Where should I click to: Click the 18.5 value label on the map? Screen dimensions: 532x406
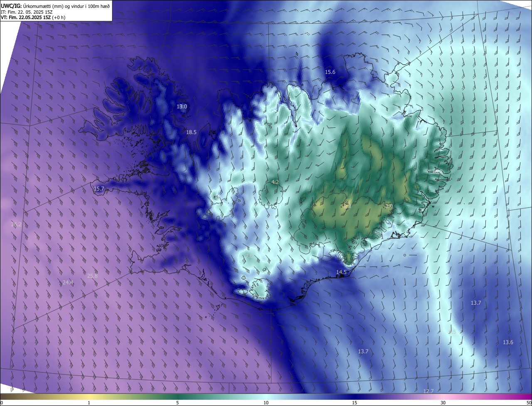pyautogui.click(x=191, y=132)
